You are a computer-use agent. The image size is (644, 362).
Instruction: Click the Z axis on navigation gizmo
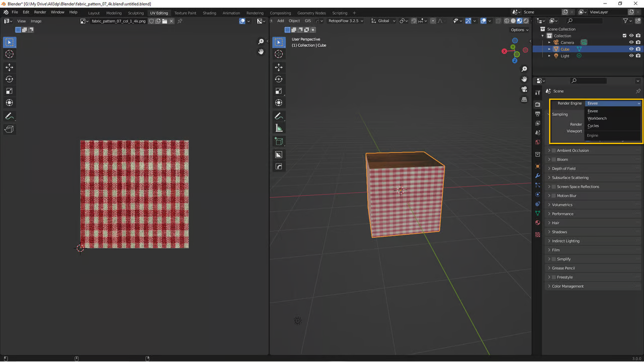(514, 60)
